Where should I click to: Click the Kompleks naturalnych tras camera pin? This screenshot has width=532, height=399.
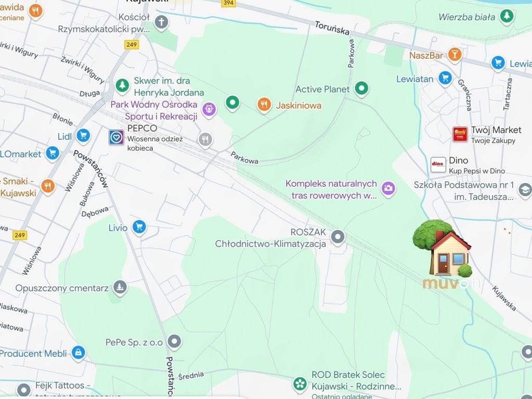389,188
